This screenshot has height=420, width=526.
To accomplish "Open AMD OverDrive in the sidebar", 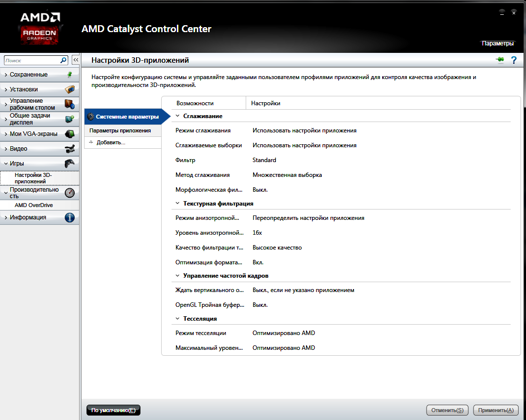I will [34, 205].
